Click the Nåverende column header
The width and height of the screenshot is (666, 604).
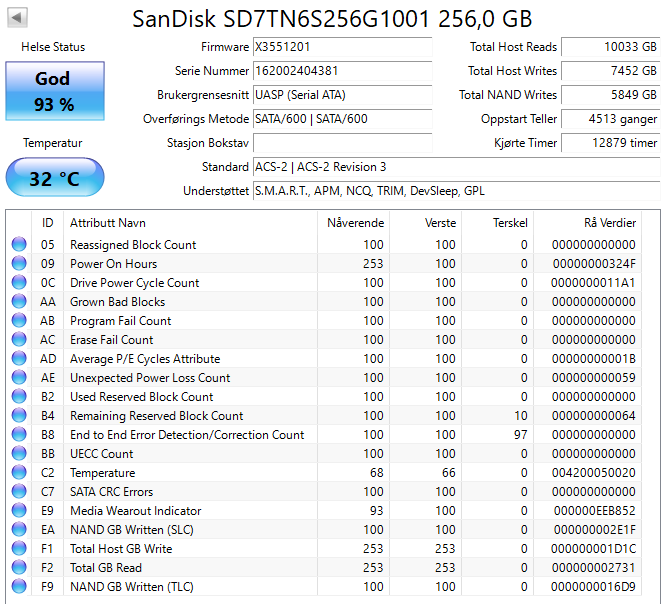(x=355, y=222)
